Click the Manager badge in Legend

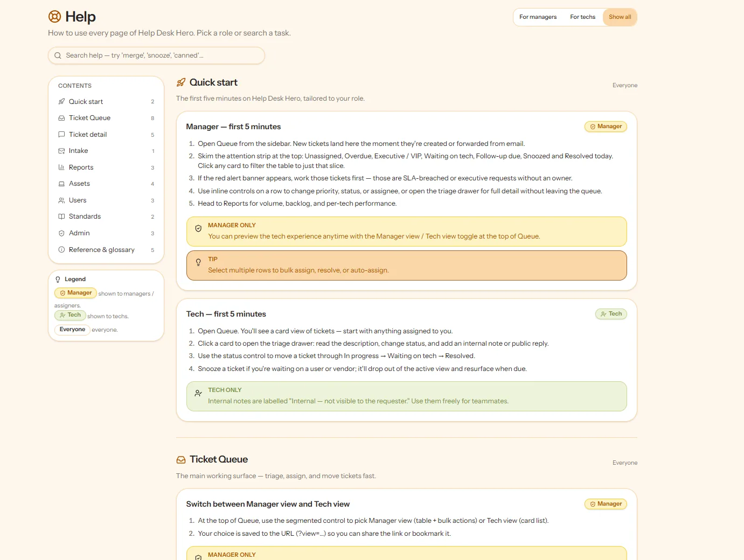tap(75, 293)
